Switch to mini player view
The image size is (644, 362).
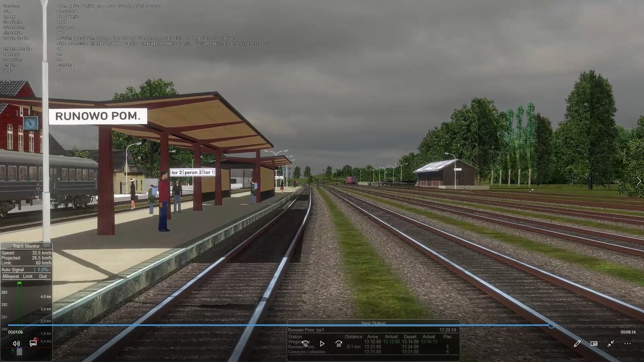tap(594, 344)
